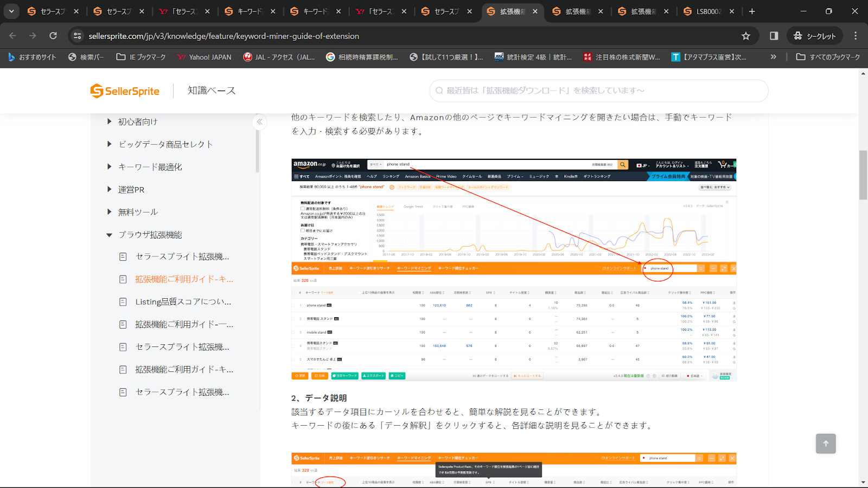Screen dimensions: 868x488
Task: Bookmark this page with the star icon
Action: click(746, 36)
